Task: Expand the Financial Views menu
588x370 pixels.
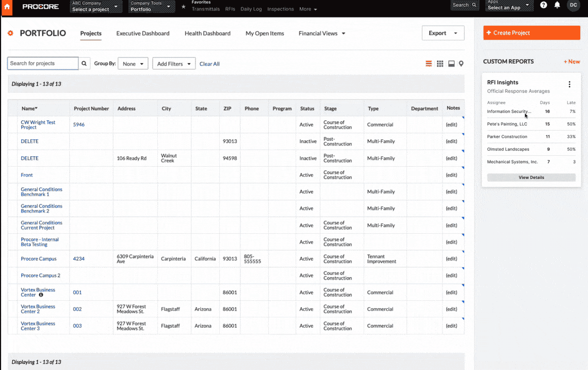Action: (x=322, y=34)
